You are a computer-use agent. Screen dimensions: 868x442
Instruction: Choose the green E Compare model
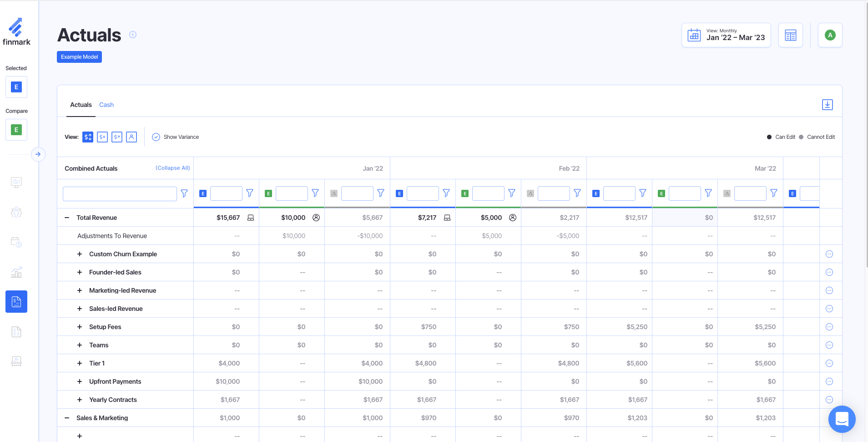tap(16, 130)
